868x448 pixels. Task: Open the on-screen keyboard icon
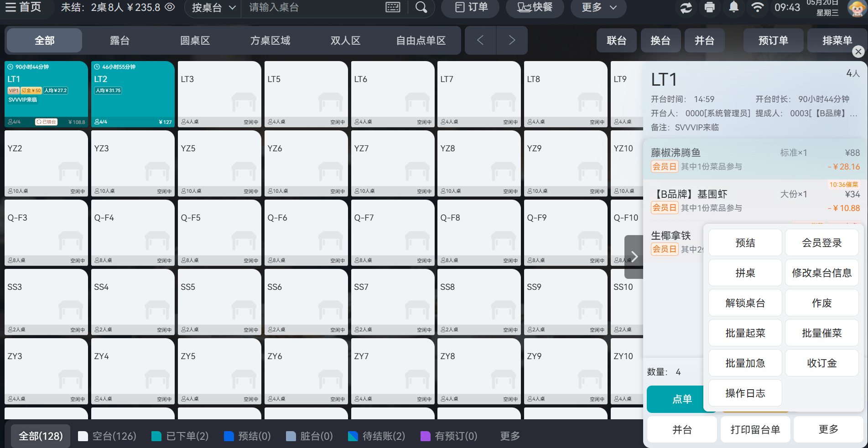pos(393,7)
